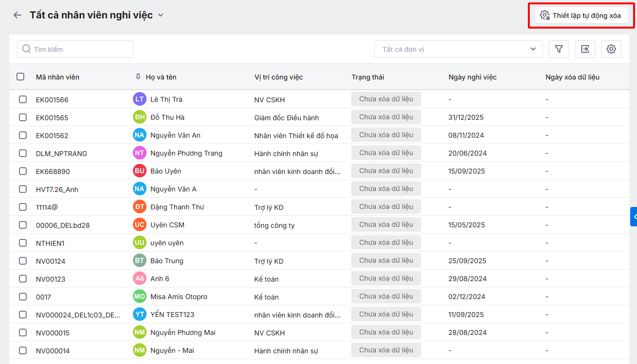
Task: Tick checkbox for employee NV00124
Action: coord(23,261)
